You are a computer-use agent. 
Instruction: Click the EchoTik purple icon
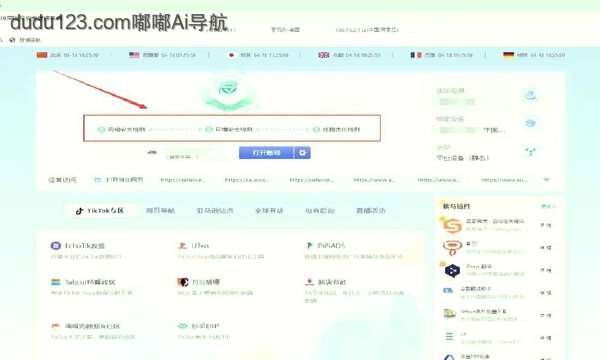tap(55, 246)
